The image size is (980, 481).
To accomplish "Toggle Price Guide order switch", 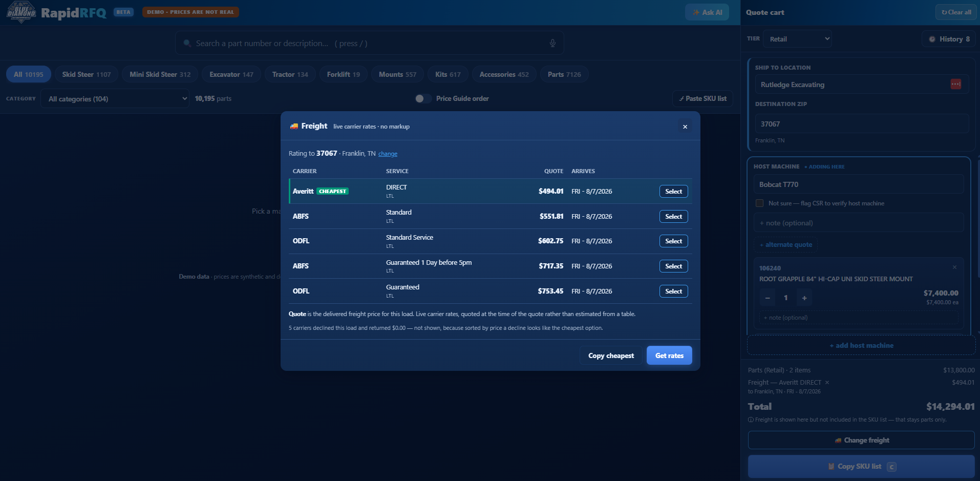I will click(423, 98).
